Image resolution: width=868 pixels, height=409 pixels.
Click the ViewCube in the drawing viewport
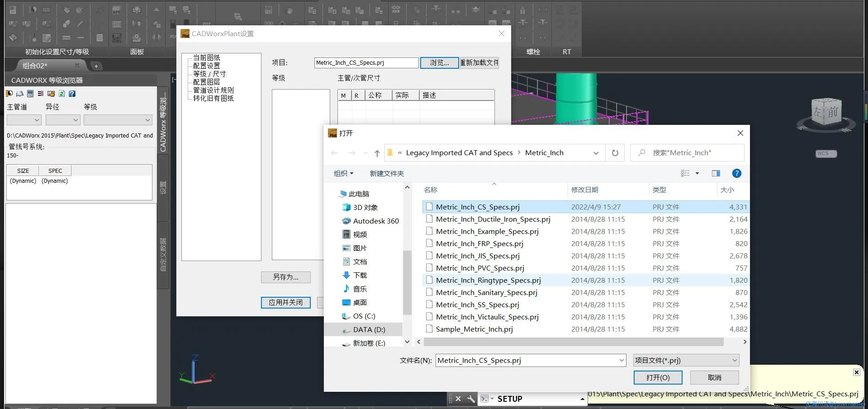click(826, 112)
